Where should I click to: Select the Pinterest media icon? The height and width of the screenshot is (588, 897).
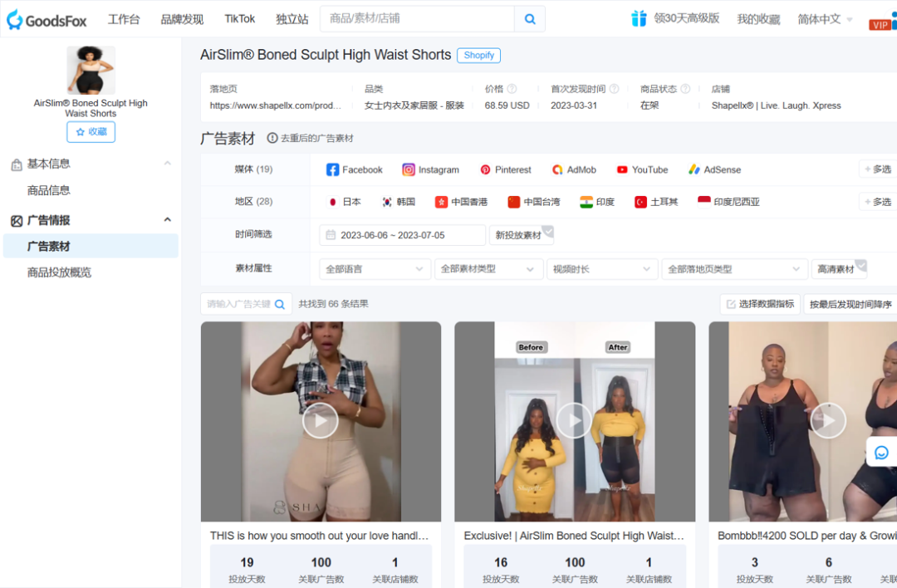(x=485, y=169)
